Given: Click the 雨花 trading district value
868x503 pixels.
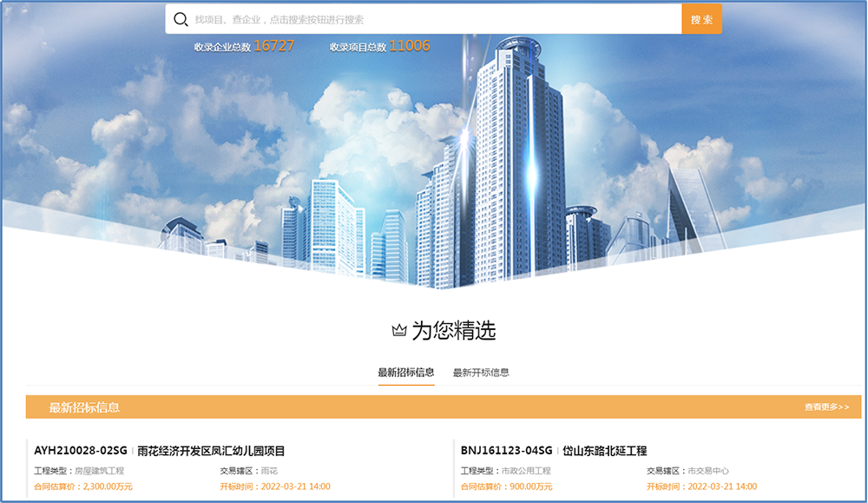Looking at the screenshot, I should coord(269,471).
